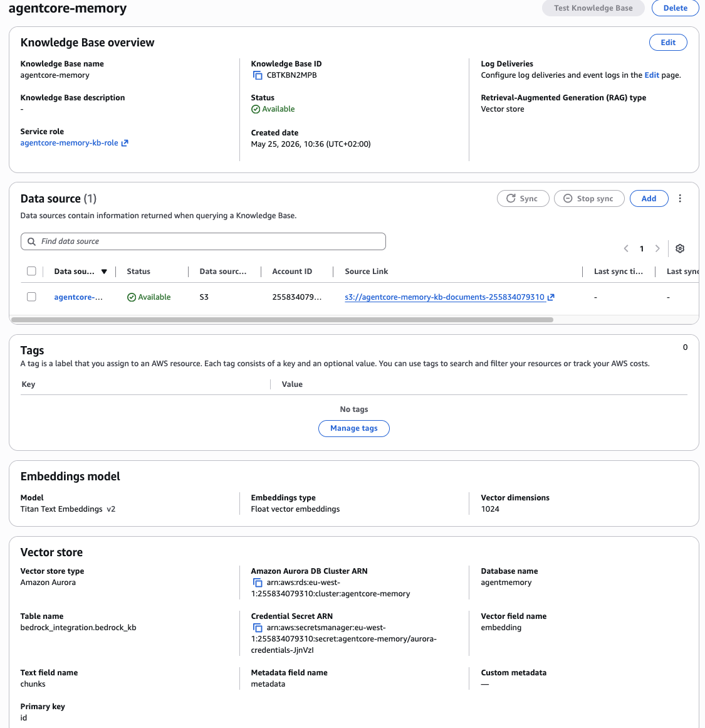The height and width of the screenshot is (728, 705).
Task: Click the Stop sync button
Action: [x=589, y=198]
